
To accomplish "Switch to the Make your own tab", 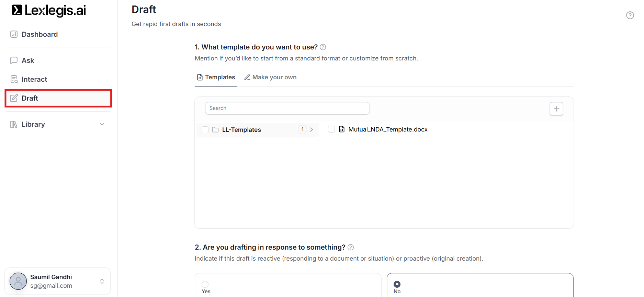I will pos(270,77).
